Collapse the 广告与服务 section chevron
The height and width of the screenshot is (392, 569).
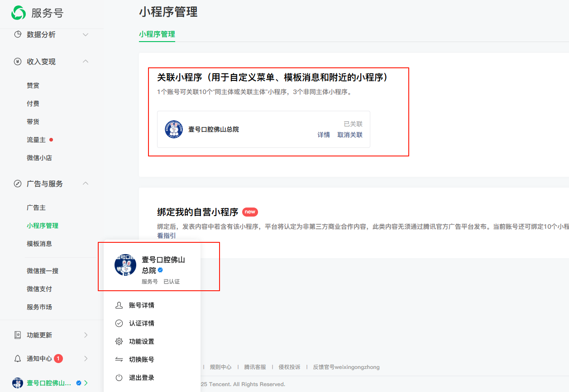click(86, 184)
